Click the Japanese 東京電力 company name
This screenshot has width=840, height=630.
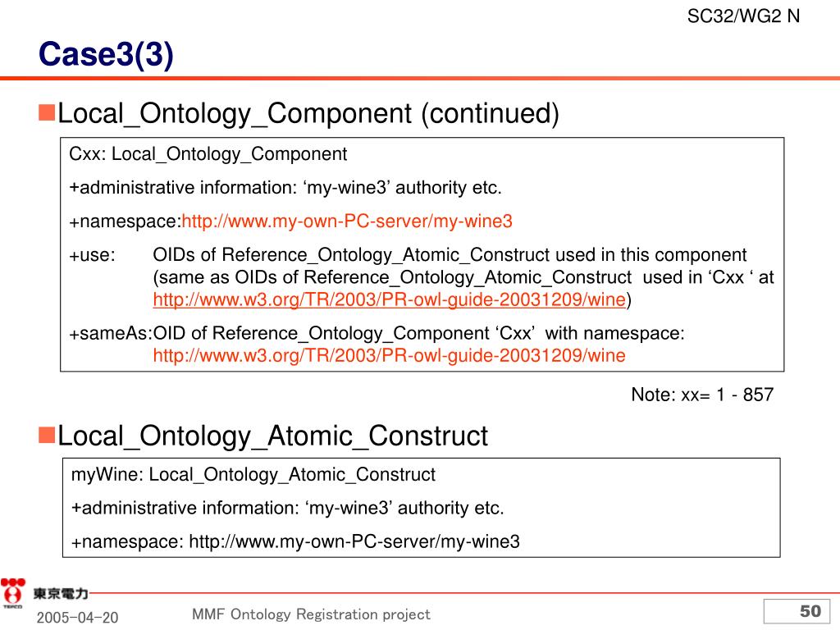pos(61,593)
